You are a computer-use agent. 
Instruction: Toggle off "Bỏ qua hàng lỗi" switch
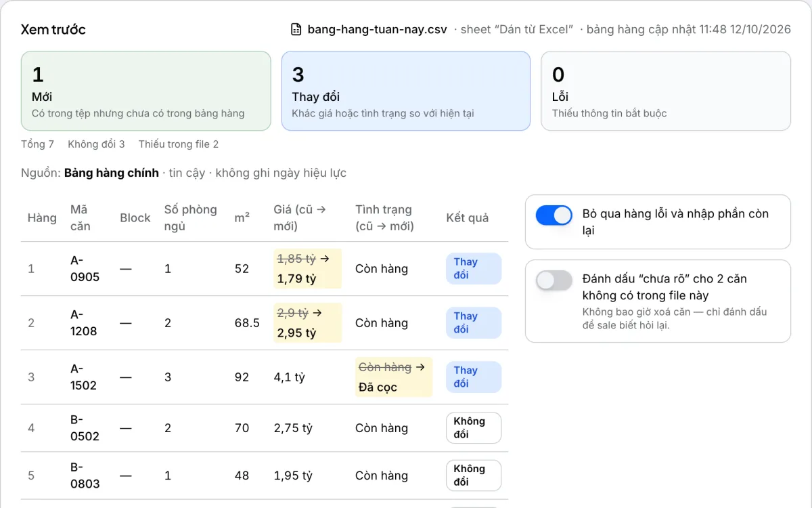[554, 215]
